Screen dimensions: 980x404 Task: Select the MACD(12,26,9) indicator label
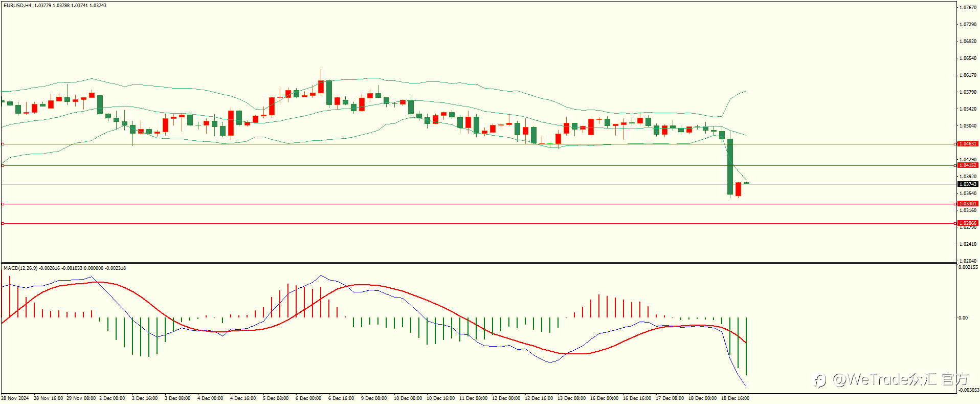click(20, 268)
